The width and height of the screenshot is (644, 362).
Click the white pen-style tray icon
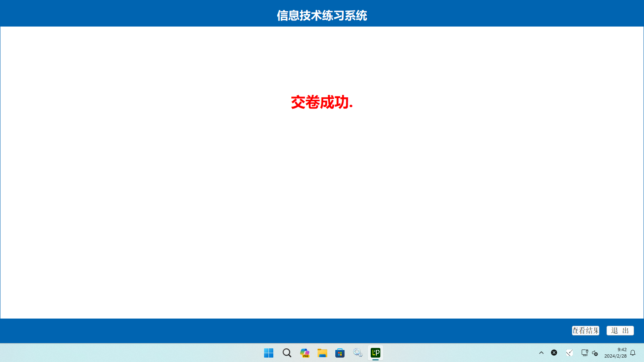coord(570,353)
